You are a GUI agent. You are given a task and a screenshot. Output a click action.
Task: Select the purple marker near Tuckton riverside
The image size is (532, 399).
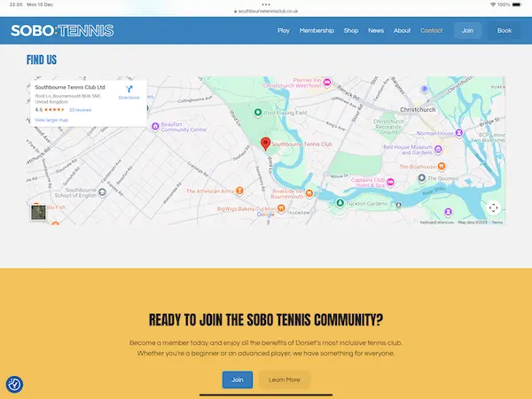[448, 212]
